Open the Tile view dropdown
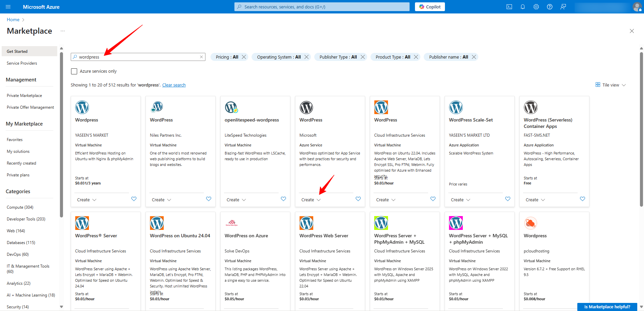The width and height of the screenshot is (644, 311). point(610,85)
